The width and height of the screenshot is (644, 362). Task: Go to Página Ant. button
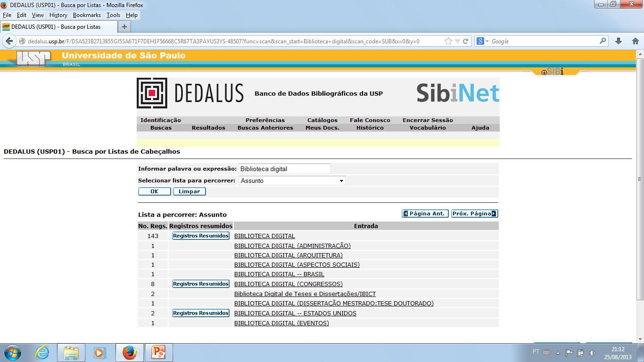pyautogui.click(x=425, y=214)
